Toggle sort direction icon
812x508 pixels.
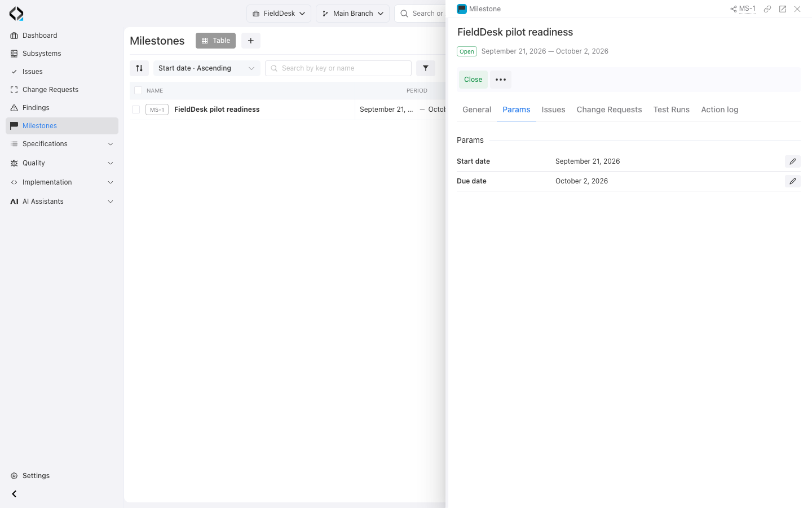point(139,68)
